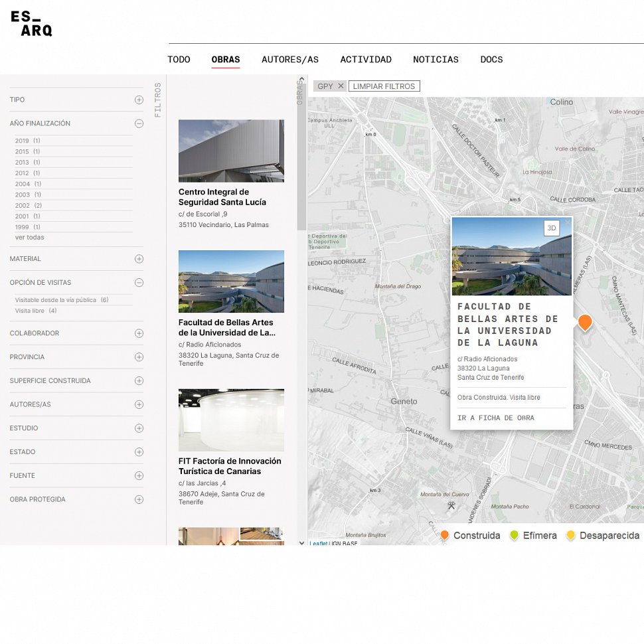Collapse the Año Finalización filter
Screen dimensions: 644x644
139,123
